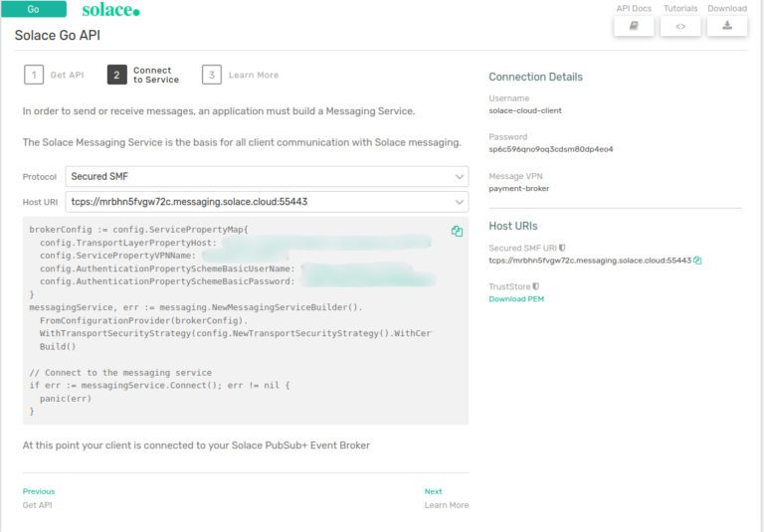The height and width of the screenshot is (532, 764).
Task: Click the password value sp6c596qno9oq3cdsm80dp4eo4
Action: (550, 149)
